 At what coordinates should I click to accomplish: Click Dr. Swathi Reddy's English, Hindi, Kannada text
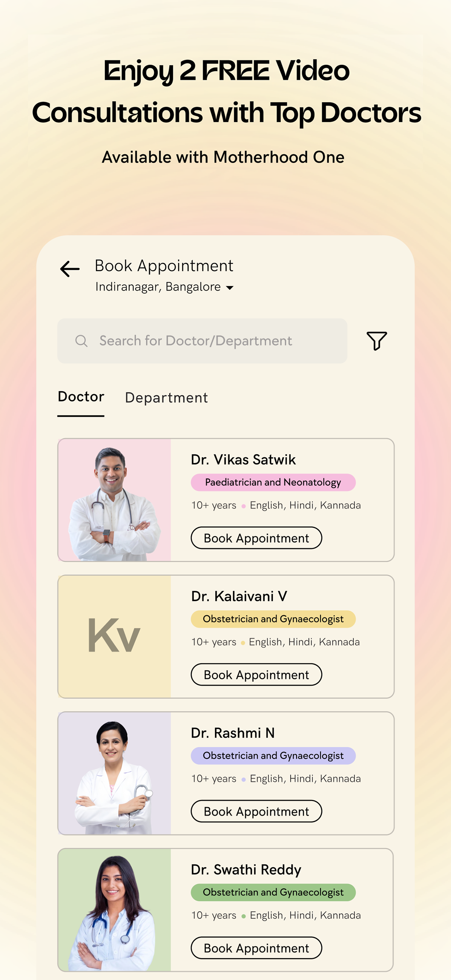click(x=305, y=915)
